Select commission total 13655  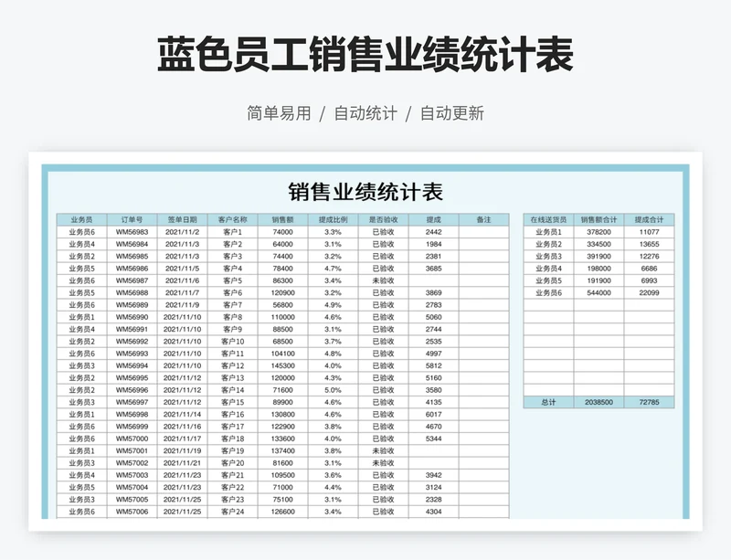[649, 244]
